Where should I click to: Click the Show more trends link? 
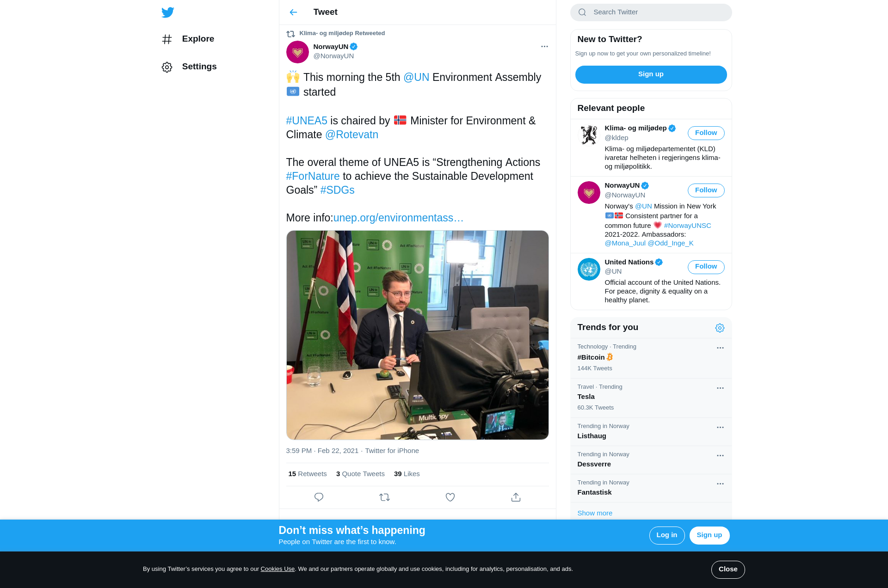[595, 513]
